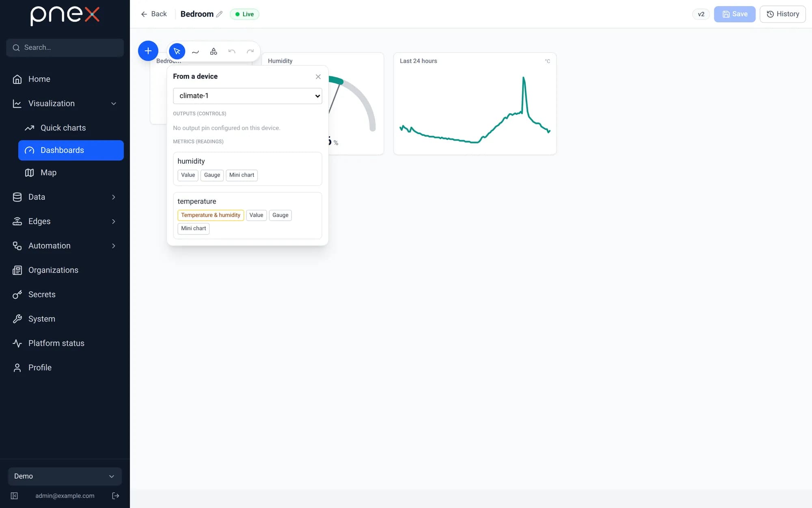Select the Last 24 hours chart widget
The image size is (812, 508).
[475, 104]
